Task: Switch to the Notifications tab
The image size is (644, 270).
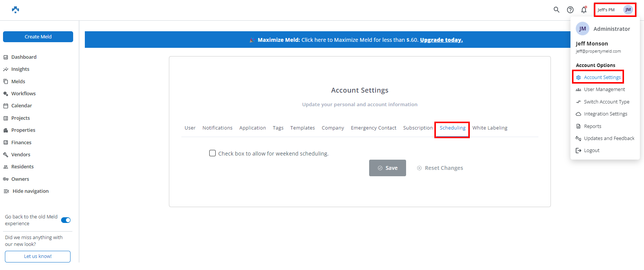Action: click(x=217, y=128)
